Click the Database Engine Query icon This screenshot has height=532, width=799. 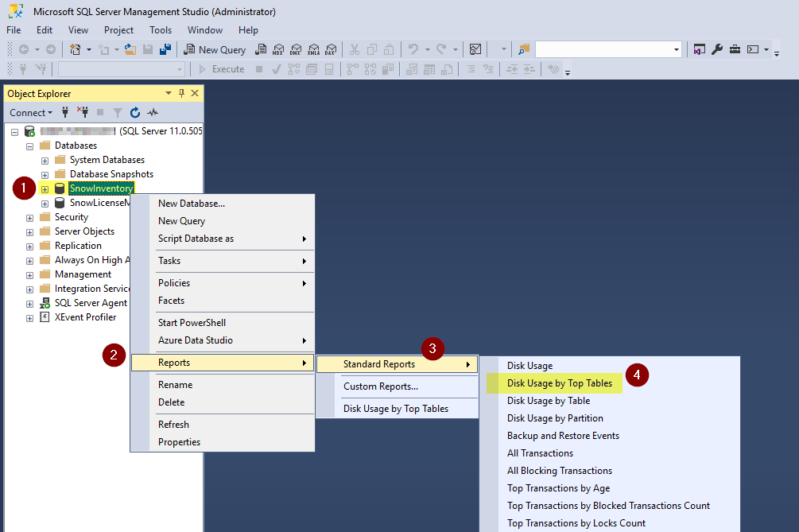coord(261,49)
